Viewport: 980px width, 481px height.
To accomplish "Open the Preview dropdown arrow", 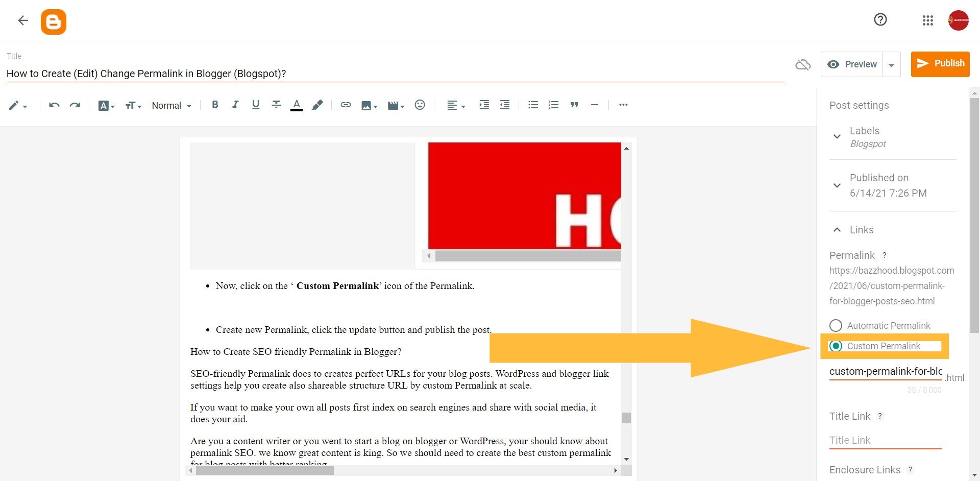I will click(x=892, y=65).
